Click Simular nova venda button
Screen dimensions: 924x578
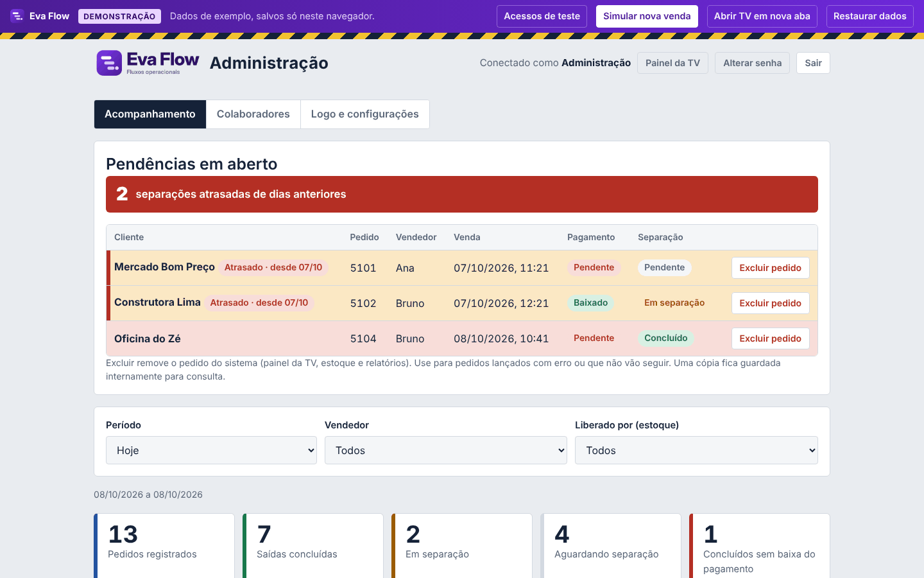pyautogui.click(x=647, y=16)
